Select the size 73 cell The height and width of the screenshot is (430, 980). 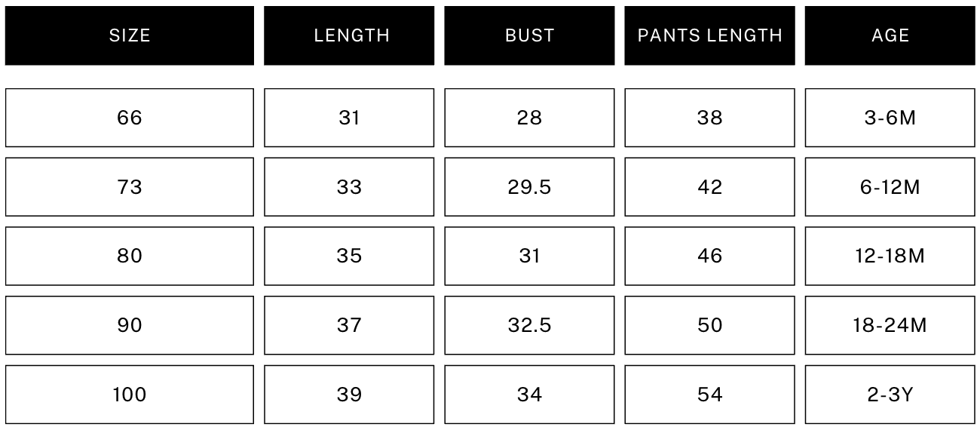pyautogui.click(x=130, y=187)
